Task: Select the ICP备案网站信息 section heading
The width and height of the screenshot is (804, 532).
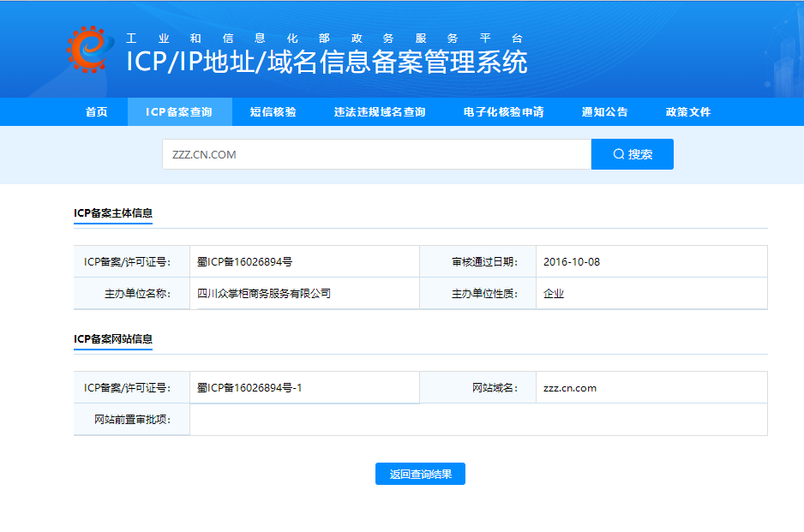Action: coord(113,338)
